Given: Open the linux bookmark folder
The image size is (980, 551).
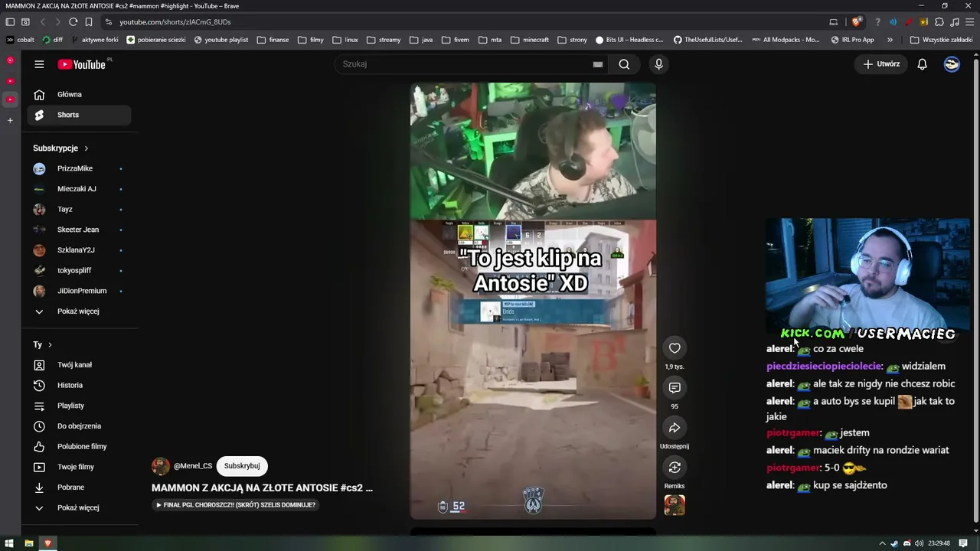Looking at the screenshot, I should pos(345,40).
